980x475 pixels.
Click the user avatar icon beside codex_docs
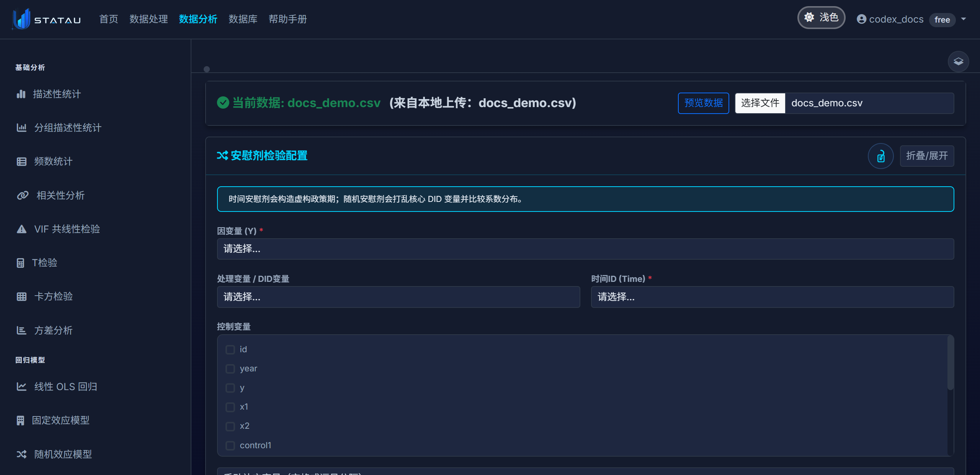coord(861,19)
